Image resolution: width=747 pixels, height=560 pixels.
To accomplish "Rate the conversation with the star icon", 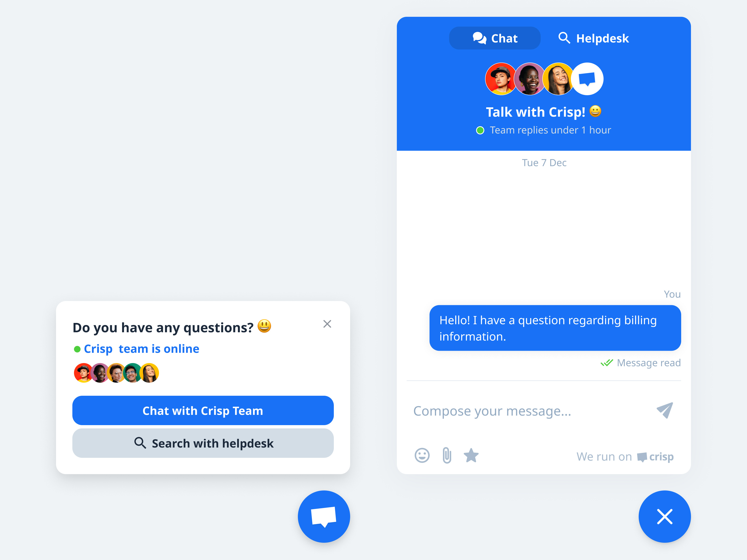I will [x=471, y=455].
